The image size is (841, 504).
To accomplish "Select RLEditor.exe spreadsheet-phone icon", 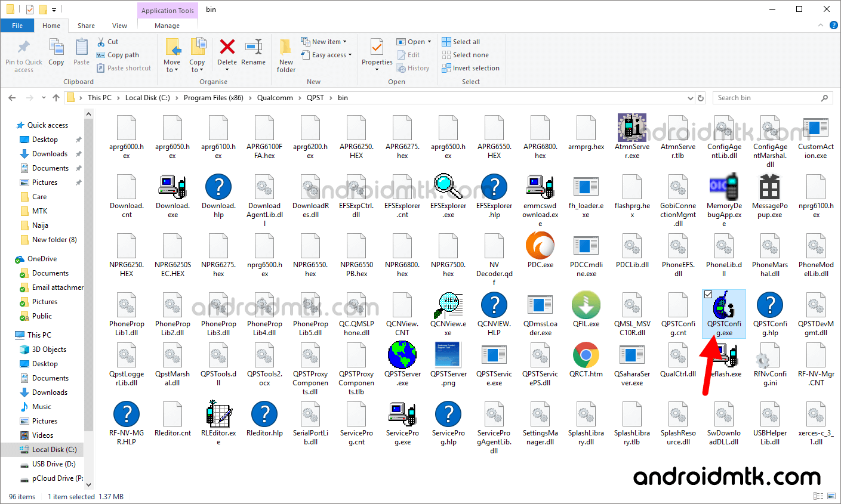I will pyautogui.click(x=218, y=414).
